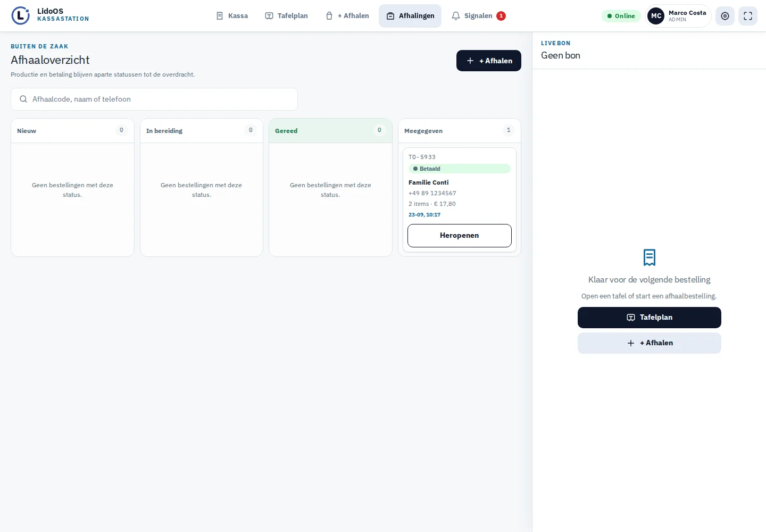Click the Gereed column header

click(330, 131)
